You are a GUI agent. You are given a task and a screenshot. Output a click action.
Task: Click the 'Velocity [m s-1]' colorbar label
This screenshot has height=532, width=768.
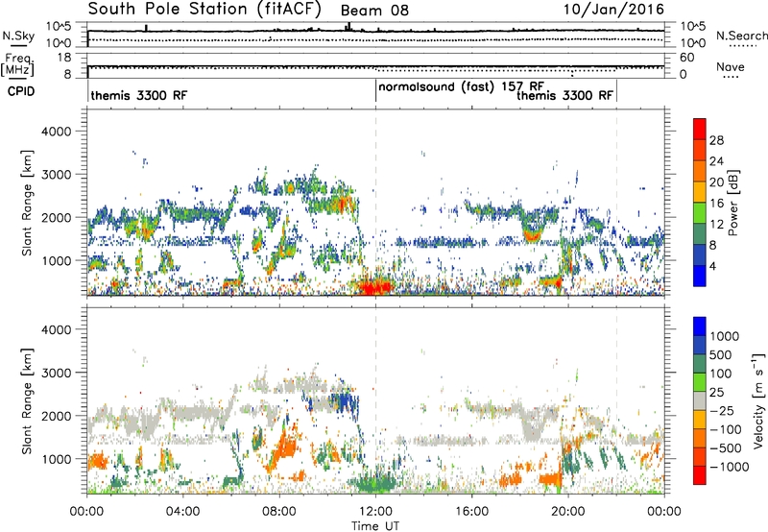pyautogui.click(x=758, y=400)
